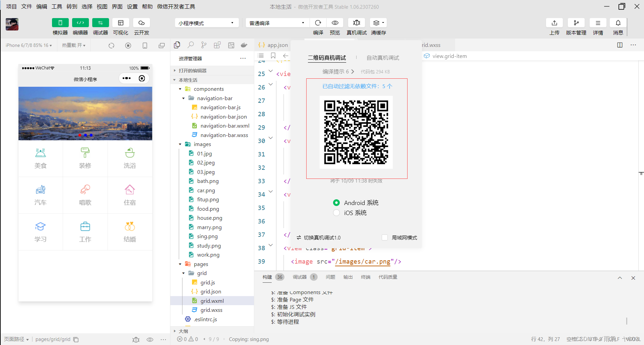The height and width of the screenshot is (345, 644).
Task: Toggle the editor (编辑器) panel button
Action: click(x=80, y=23)
